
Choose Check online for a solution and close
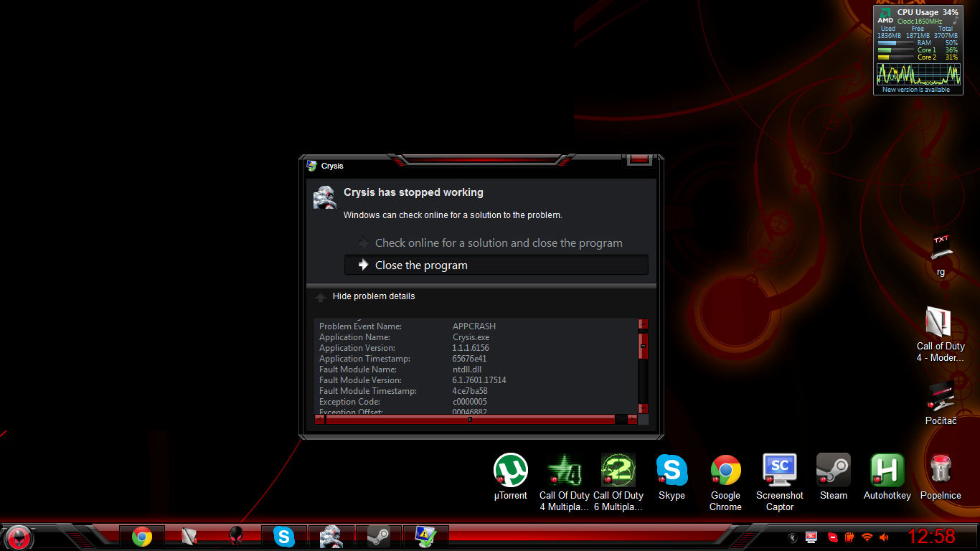(496, 243)
